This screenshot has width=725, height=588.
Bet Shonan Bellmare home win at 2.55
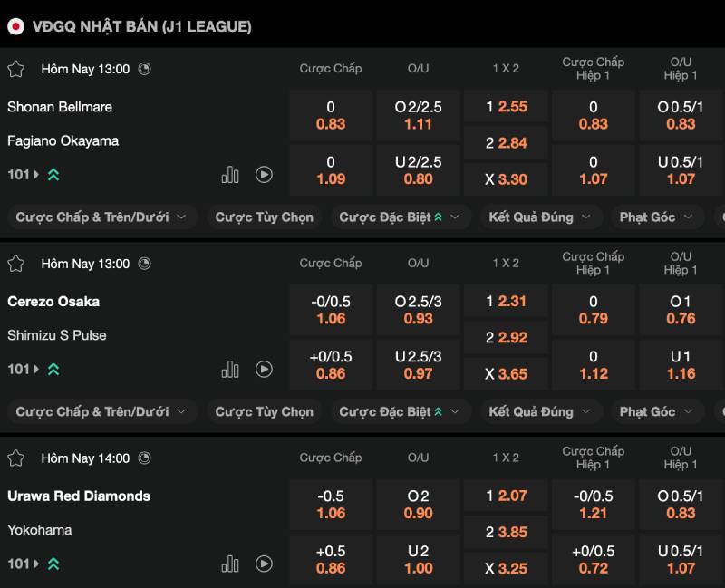click(506, 107)
